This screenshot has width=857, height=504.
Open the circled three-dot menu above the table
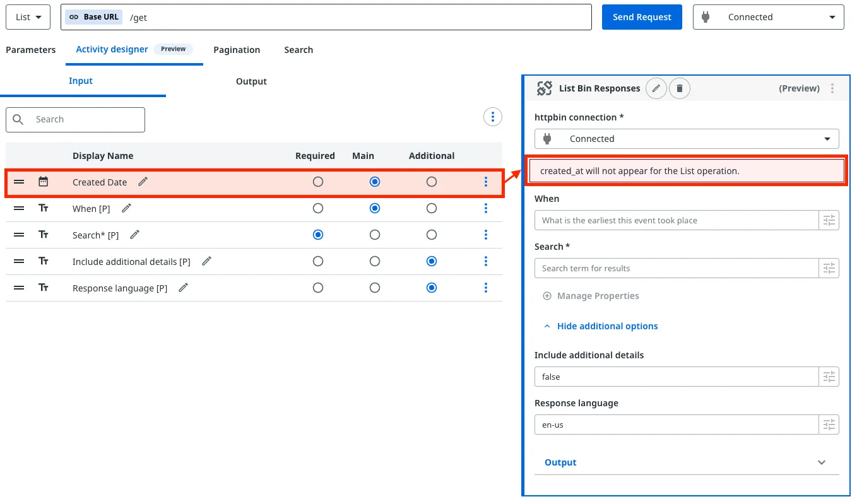(492, 117)
